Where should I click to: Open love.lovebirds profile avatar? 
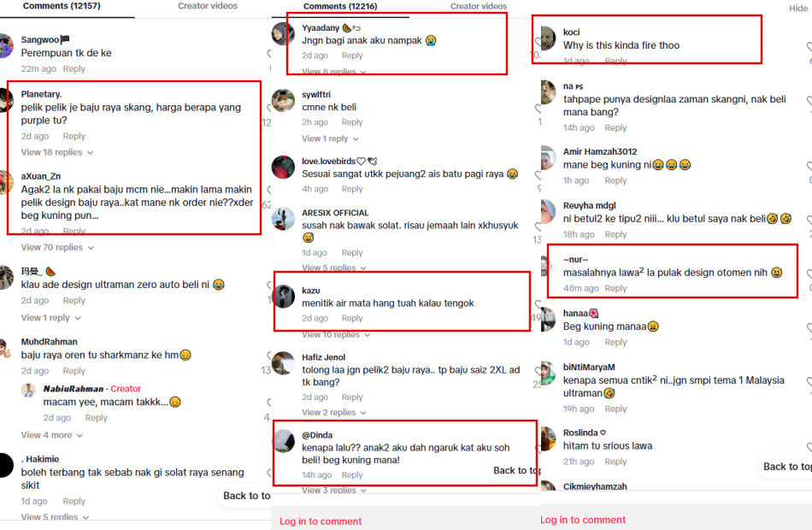point(283,168)
